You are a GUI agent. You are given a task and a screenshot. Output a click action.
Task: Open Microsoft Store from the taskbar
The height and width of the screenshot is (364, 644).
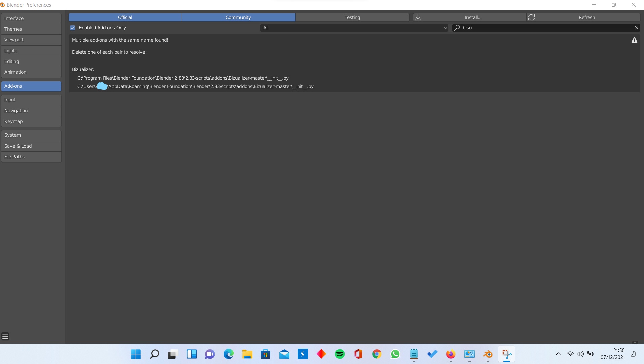265,354
